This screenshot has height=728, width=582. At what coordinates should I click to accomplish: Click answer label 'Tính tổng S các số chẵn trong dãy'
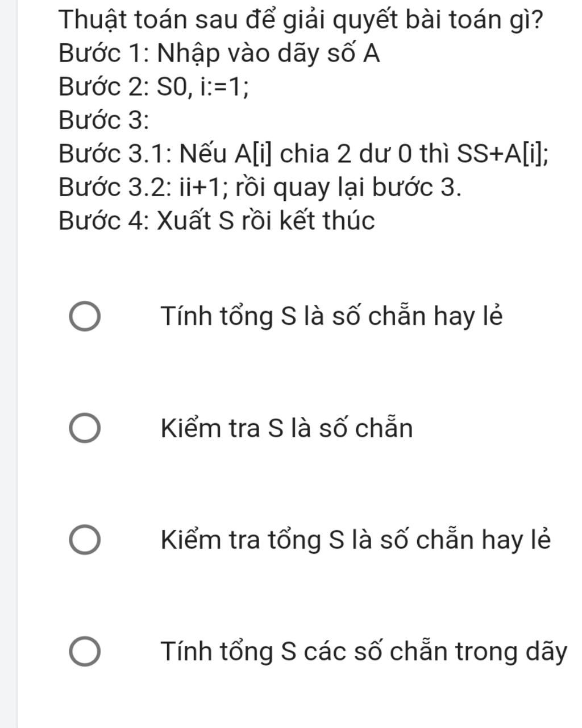(364, 651)
